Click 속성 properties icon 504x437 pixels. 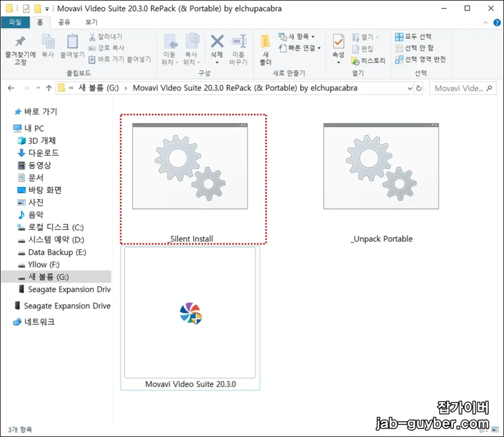[x=338, y=42]
